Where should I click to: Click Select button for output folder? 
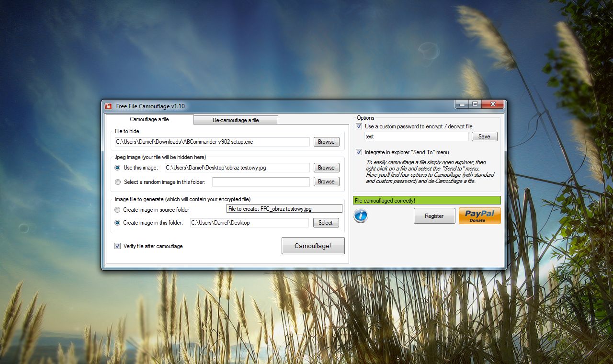pos(326,223)
